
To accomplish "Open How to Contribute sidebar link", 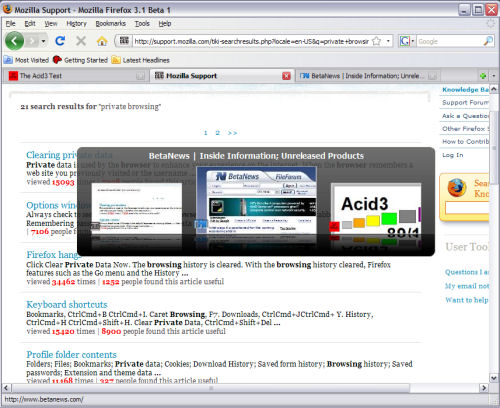I will point(466,142).
